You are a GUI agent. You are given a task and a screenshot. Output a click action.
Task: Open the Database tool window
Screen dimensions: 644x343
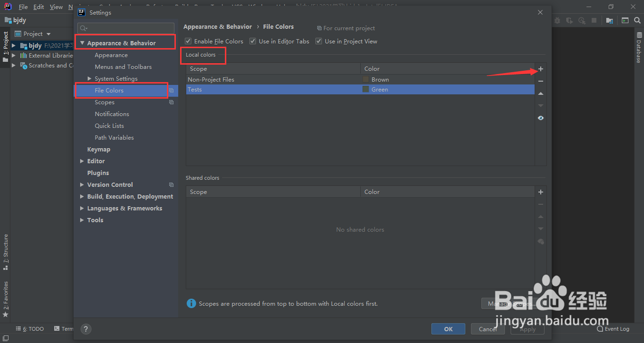pyautogui.click(x=639, y=48)
